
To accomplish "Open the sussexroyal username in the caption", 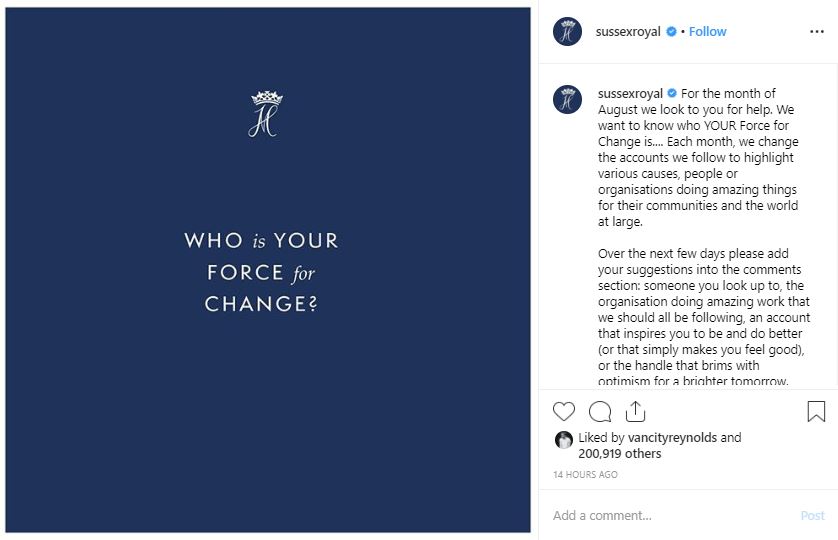I will tap(630, 94).
